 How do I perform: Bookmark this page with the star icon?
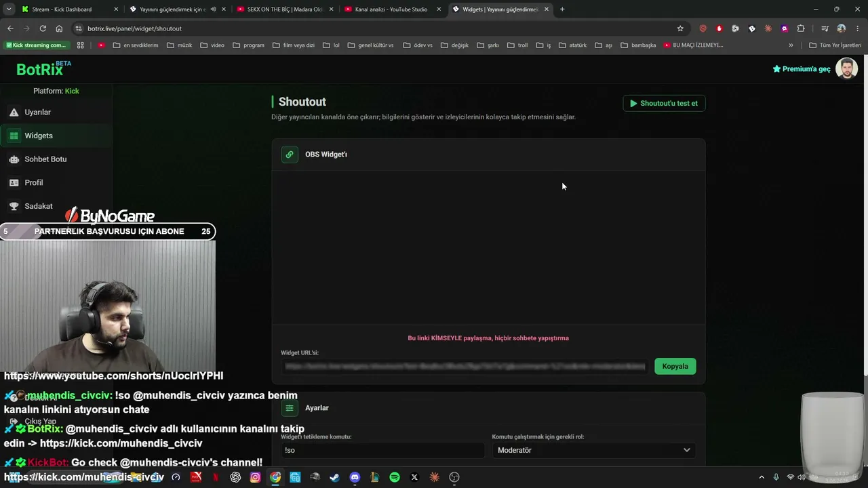pos(680,28)
